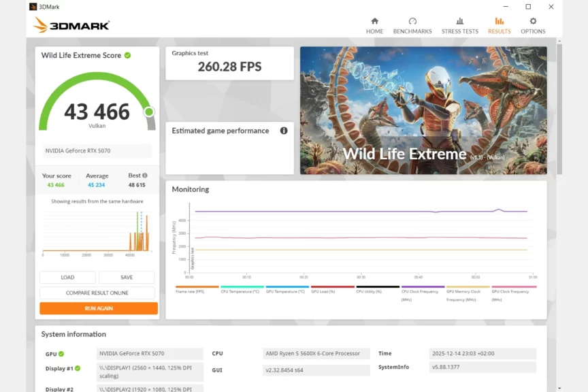The image size is (588, 392).
Task: Click the info icon beside Best score
Action: coord(145,176)
